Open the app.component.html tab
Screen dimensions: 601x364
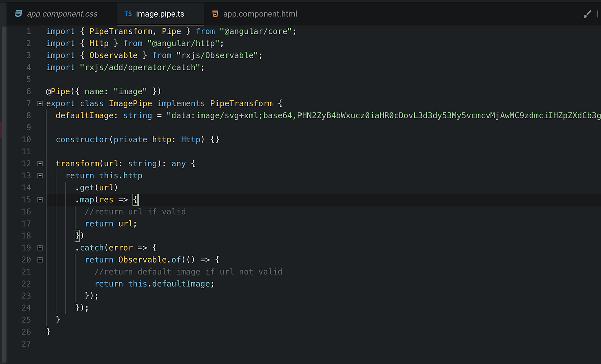(x=255, y=14)
